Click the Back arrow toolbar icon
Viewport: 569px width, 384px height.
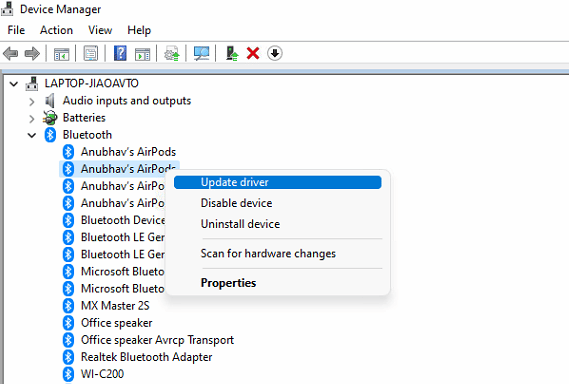click(x=11, y=54)
